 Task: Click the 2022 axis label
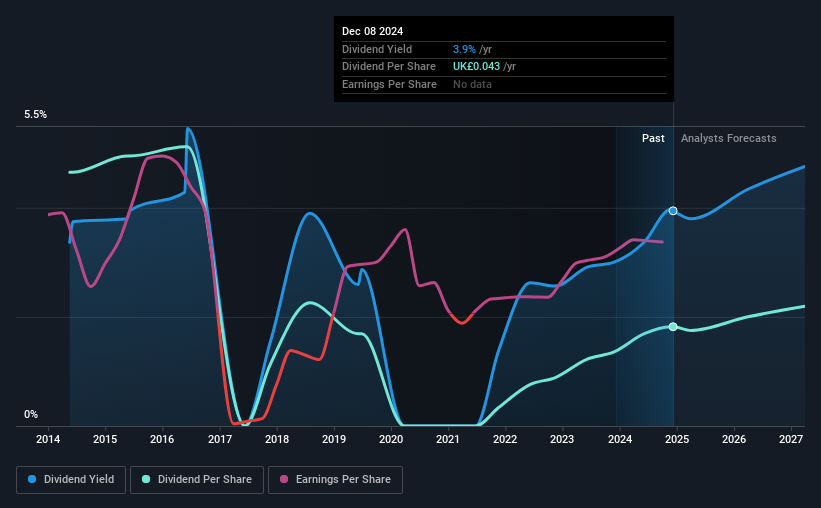(505, 439)
